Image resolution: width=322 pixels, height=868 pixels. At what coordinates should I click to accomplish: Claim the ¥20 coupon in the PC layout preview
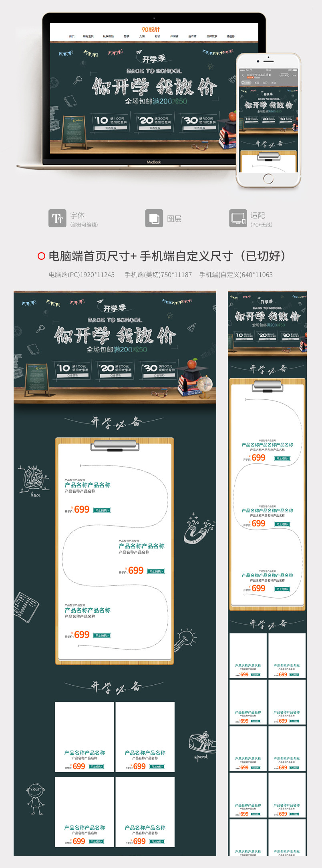point(116,376)
